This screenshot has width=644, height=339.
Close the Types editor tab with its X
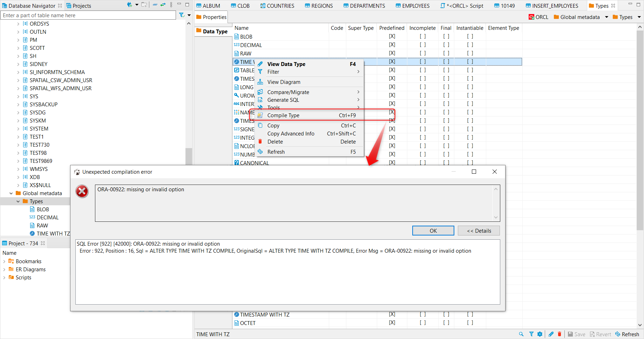pos(613,6)
